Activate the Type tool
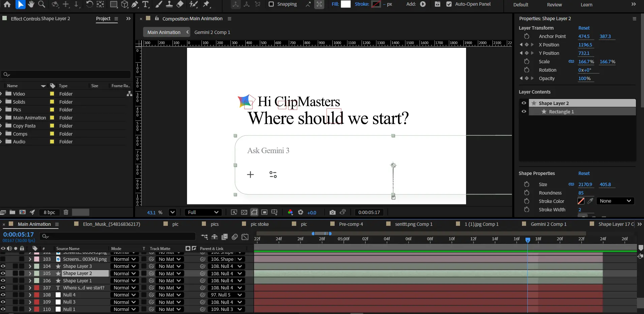The width and height of the screenshot is (644, 314). coord(146,4)
